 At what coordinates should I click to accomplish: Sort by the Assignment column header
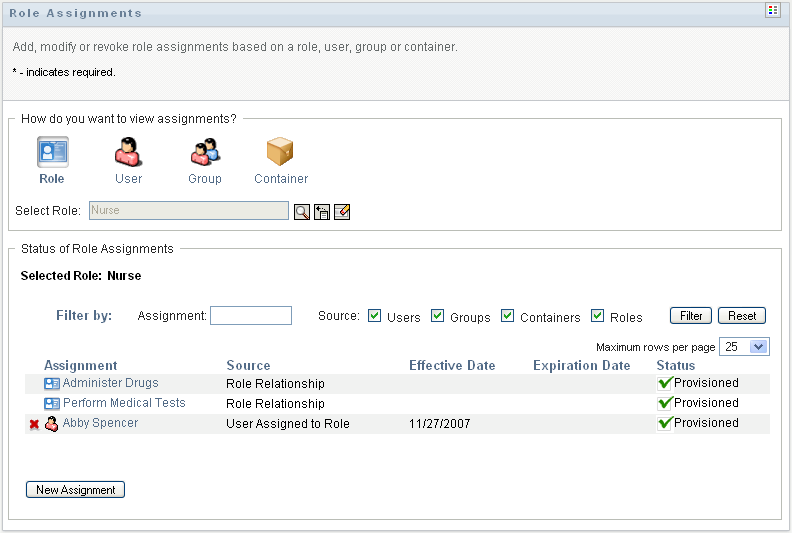tap(81, 365)
